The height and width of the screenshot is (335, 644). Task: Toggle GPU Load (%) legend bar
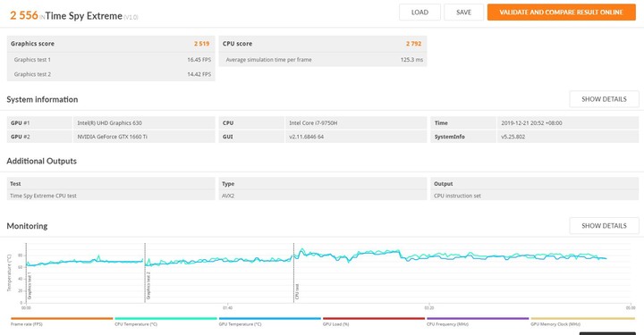coord(374,318)
